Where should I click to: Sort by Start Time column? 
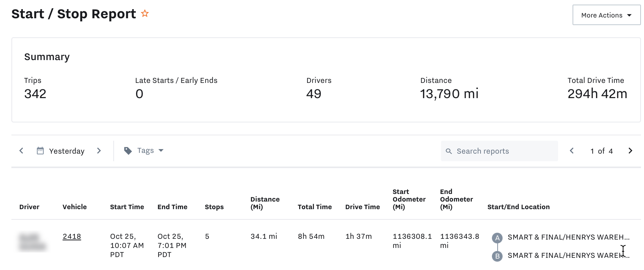point(127,207)
